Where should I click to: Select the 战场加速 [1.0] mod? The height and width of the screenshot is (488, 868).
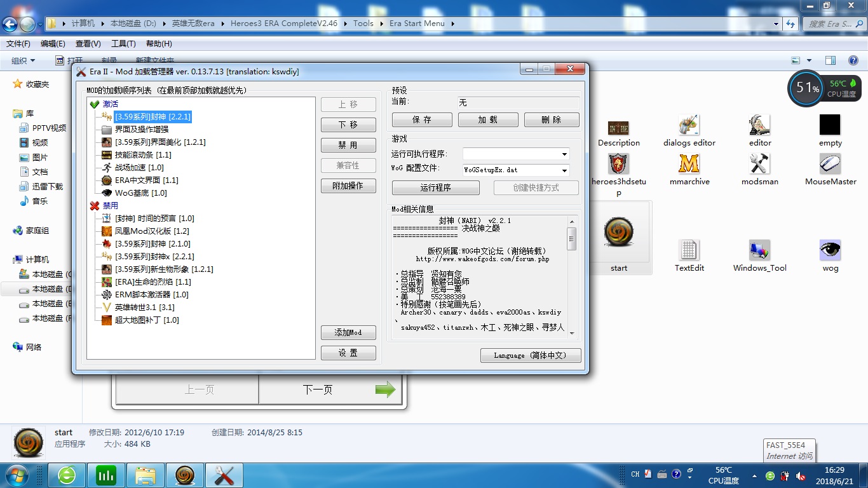pyautogui.click(x=139, y=167)
